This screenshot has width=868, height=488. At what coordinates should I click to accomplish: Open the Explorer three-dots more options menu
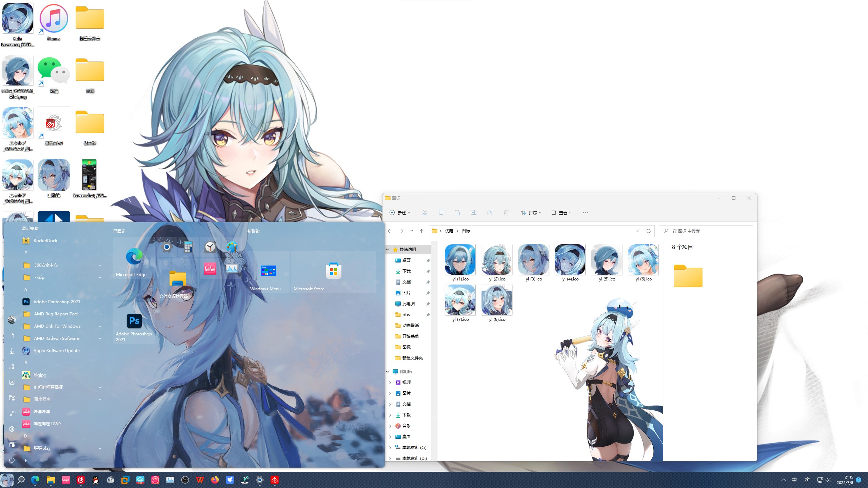[585, 213]
